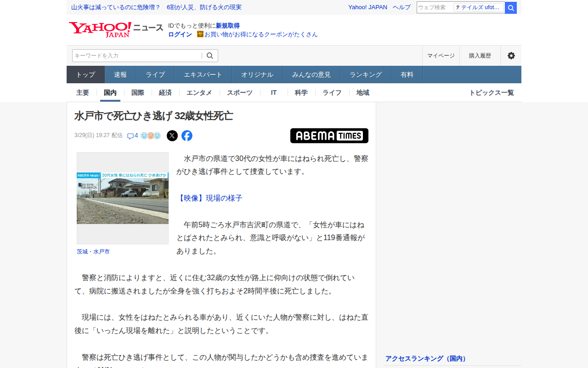Select the ライブ navigation tab
Image resolution: width=588 pixels, height=368 pixels.
pos(155,75)
